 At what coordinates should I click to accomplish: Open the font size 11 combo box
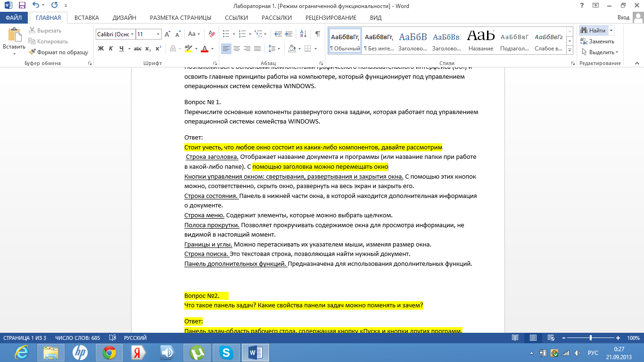[149, 34]
